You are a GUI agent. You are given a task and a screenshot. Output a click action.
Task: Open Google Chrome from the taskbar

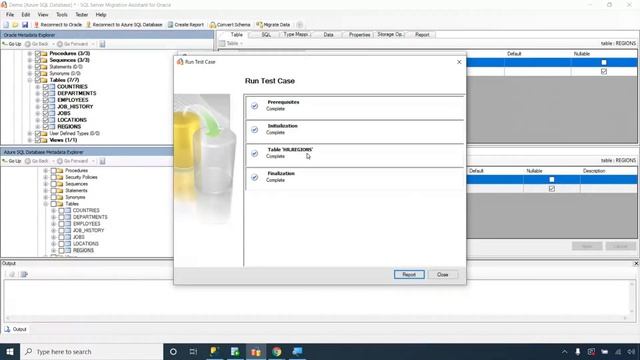coord(277,351)
